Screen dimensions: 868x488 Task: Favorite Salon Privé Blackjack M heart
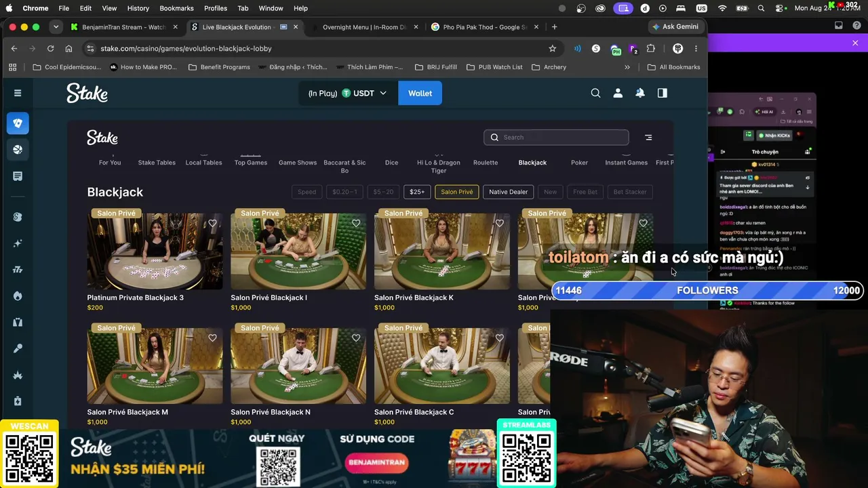point(212,338)
